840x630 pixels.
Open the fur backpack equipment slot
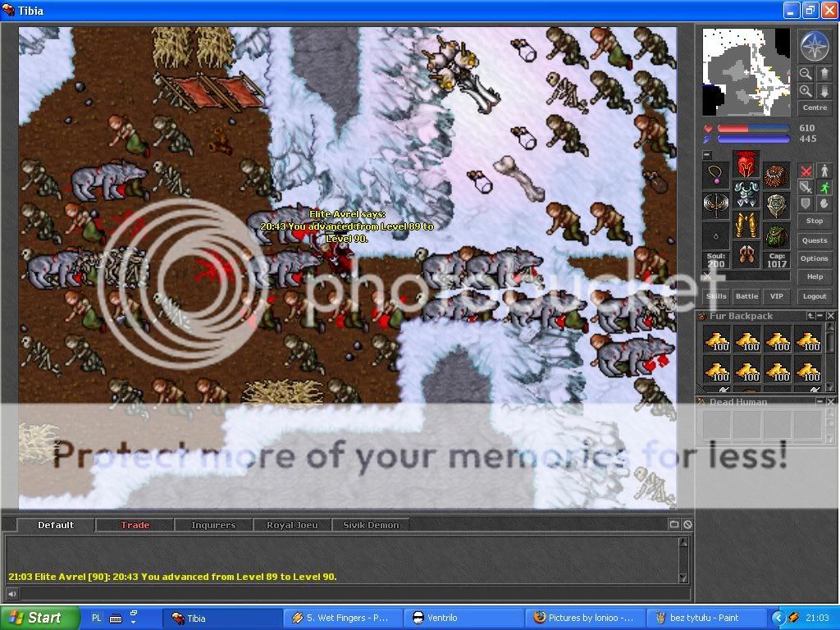coord(776,175)
